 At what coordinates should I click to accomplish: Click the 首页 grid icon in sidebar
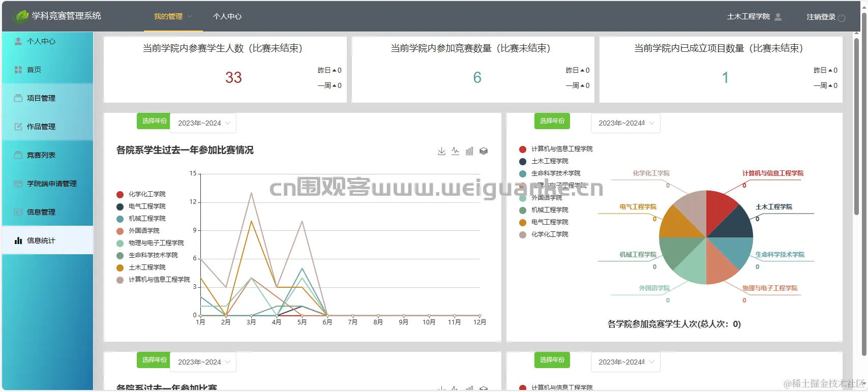pos(18,70)
